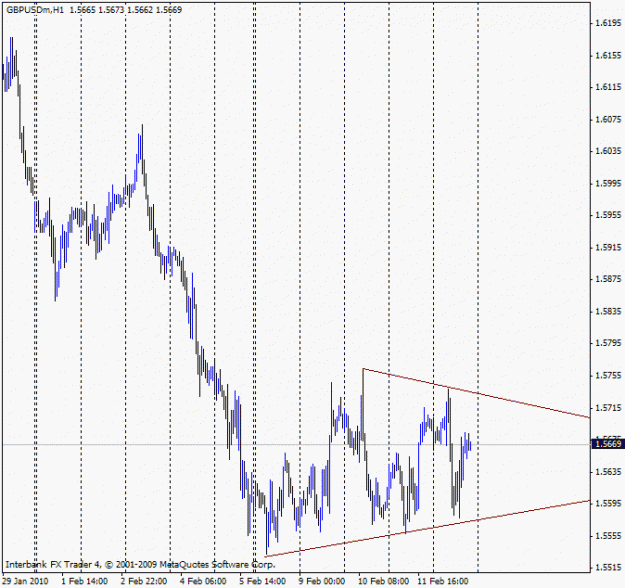This screenshot has height=588, width=625.
Task: Click the 1 Feb 14:00 time label
Action: click(x=85, y=581)
